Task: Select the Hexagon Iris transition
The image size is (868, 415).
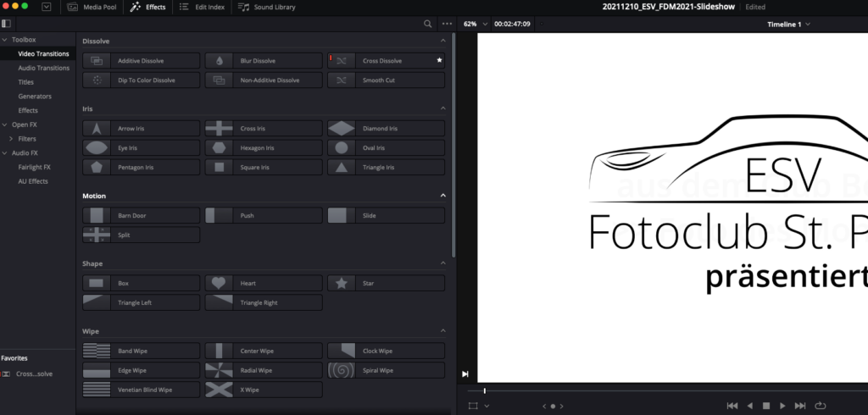Action: (x=264, y=147)
